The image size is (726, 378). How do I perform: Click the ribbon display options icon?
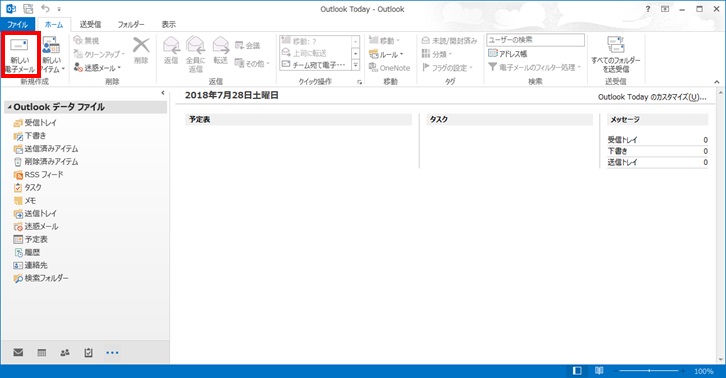(665, 9)
